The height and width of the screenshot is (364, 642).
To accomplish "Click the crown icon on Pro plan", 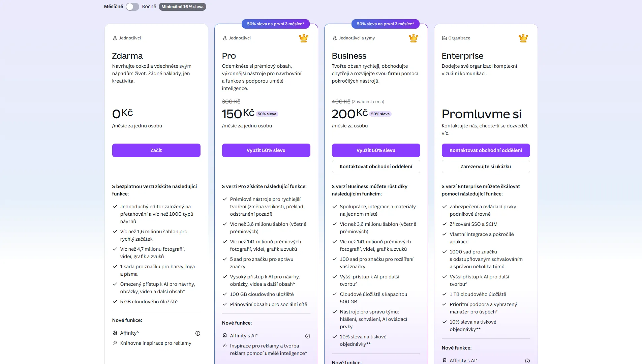I will click(304, 38).
